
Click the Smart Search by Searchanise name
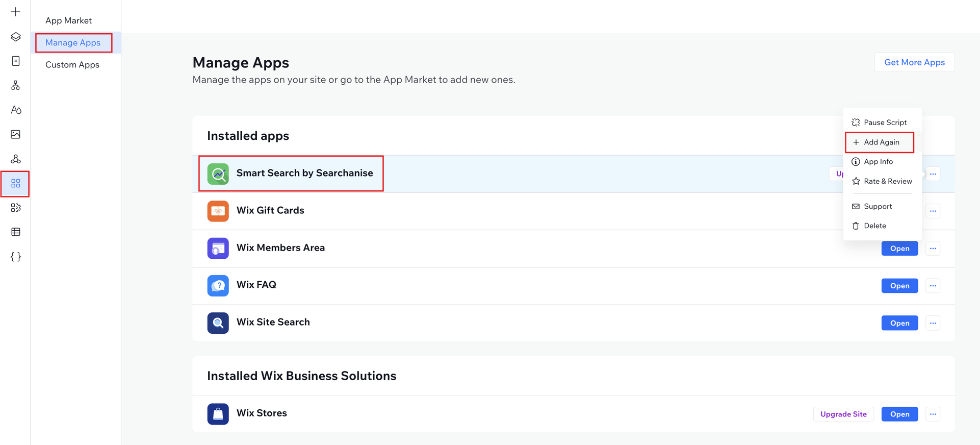point(304,173)
